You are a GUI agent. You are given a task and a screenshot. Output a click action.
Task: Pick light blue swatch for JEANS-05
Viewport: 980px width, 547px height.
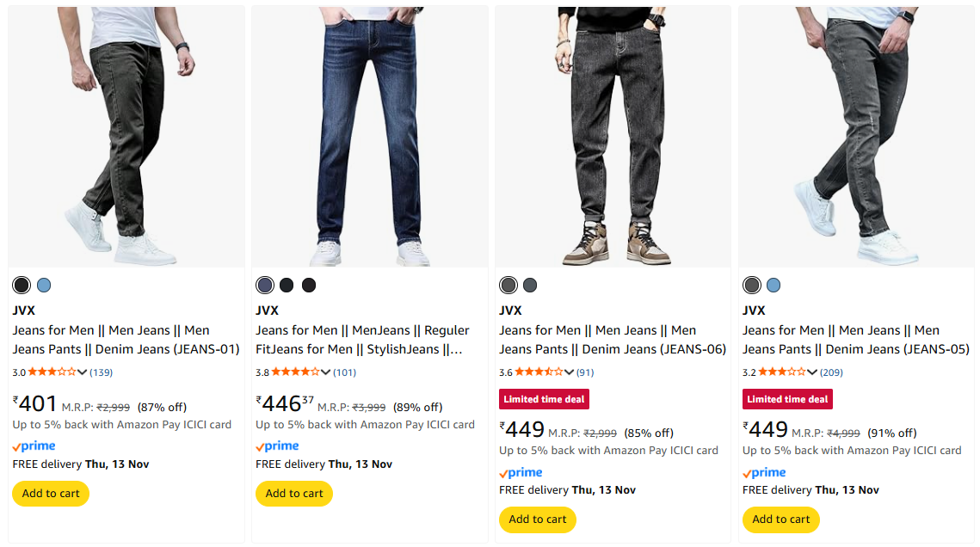point(774,286)
